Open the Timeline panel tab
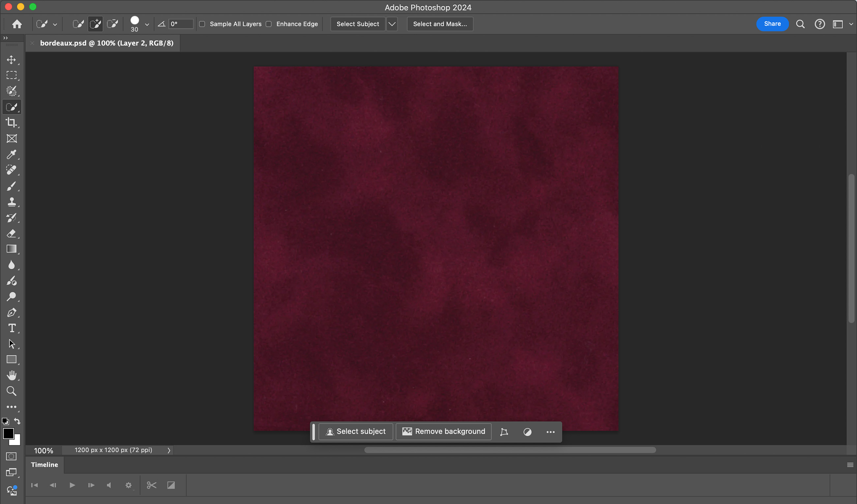 (x=44, y=464)
